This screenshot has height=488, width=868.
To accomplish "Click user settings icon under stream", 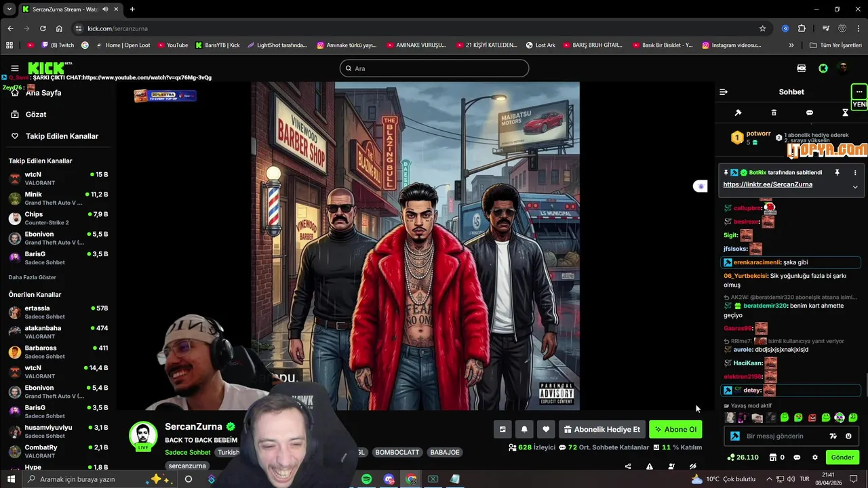I will click(671, 466).
